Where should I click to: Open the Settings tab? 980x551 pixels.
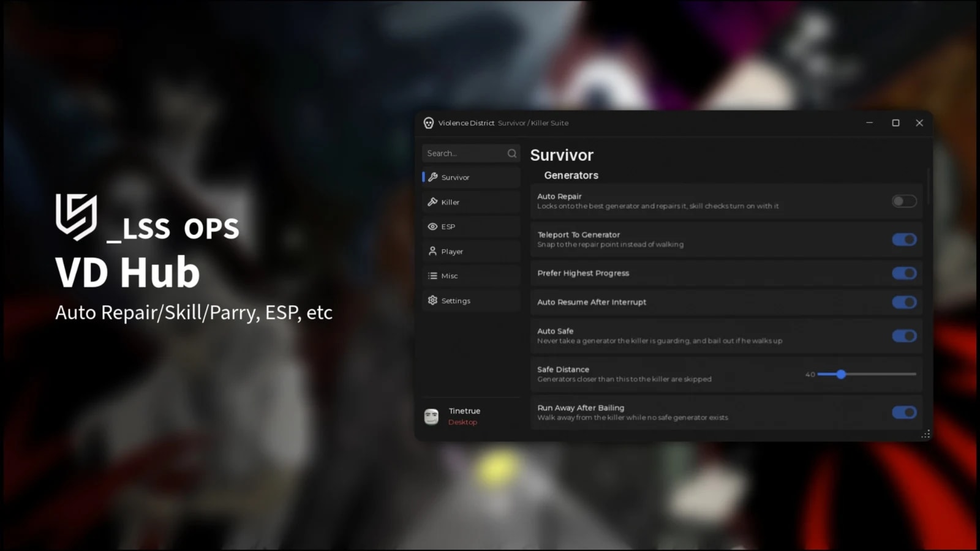coord(471,301)
